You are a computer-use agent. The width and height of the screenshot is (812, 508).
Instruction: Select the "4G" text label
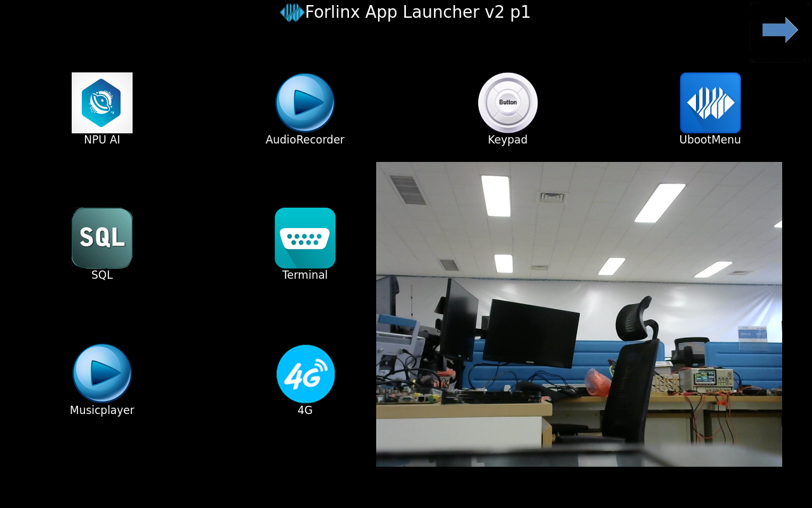point(305,410)
